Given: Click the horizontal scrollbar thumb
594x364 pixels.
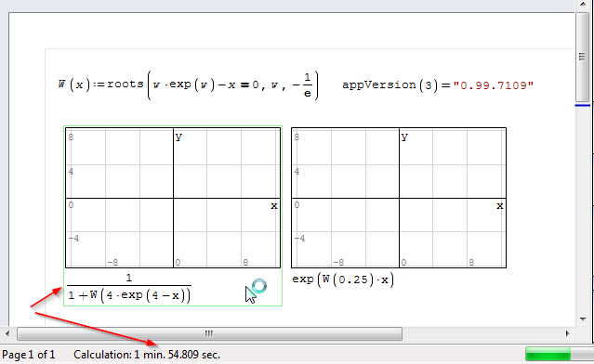Looking at the screenshot, I should point(209,333).
